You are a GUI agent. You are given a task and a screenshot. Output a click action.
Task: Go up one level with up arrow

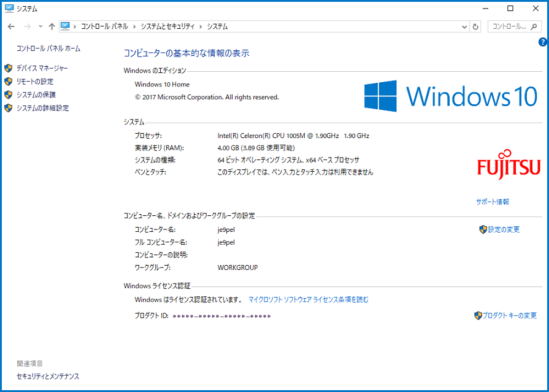click(52, 26)
